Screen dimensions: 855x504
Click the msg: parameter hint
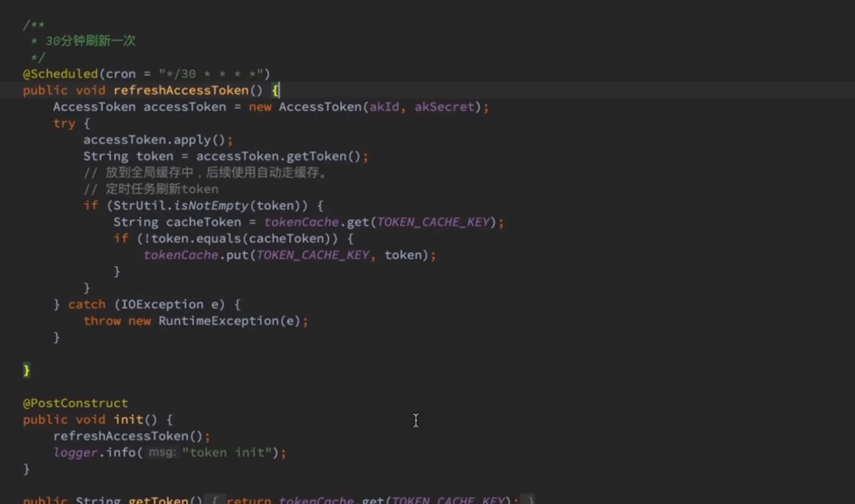(162, 453)
